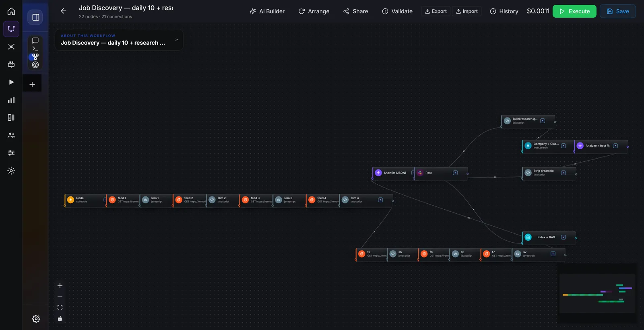
Task: Expand the s7 node square
Action: [553, 254]
